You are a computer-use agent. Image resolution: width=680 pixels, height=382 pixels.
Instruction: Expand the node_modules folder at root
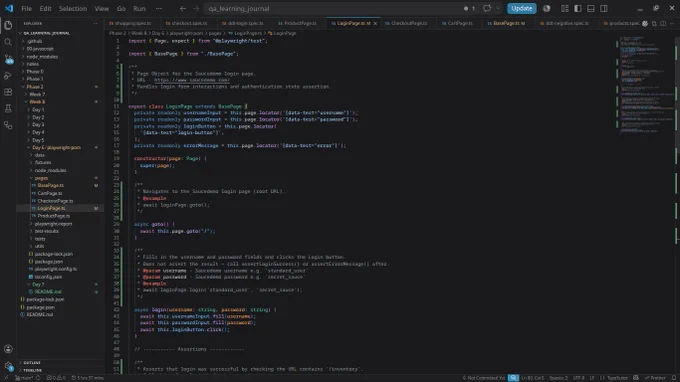coord(60,56)
